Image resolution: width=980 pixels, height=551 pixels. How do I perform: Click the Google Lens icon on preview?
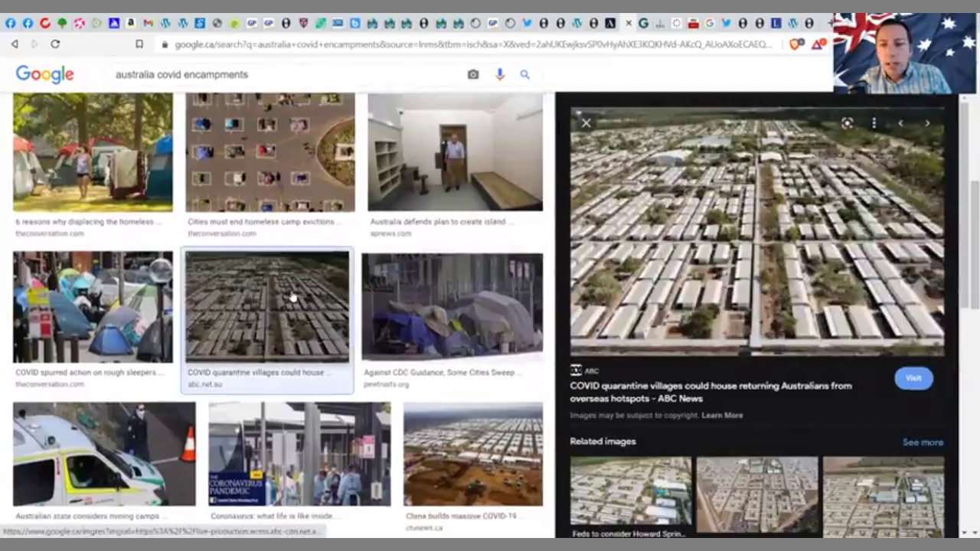[x=847, y=123]
